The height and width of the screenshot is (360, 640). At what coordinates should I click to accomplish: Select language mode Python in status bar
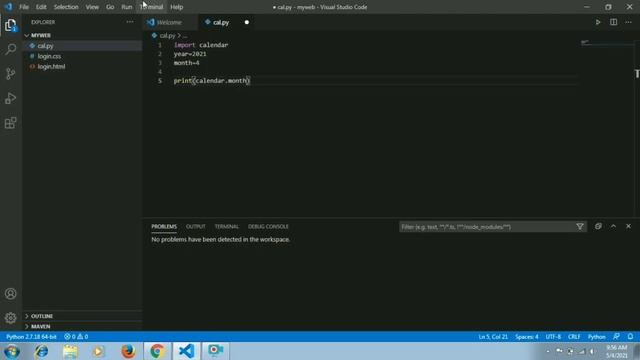(596, 337)
